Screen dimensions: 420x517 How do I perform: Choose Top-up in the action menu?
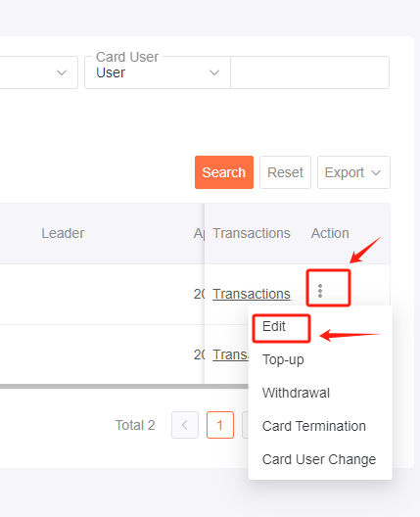coord(283,359)
